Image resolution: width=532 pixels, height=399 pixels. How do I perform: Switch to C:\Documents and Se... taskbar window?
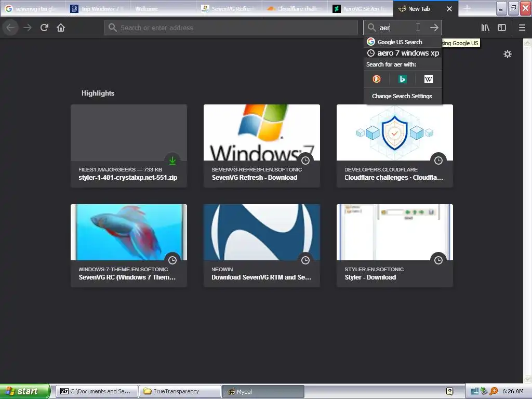[97, 391]
